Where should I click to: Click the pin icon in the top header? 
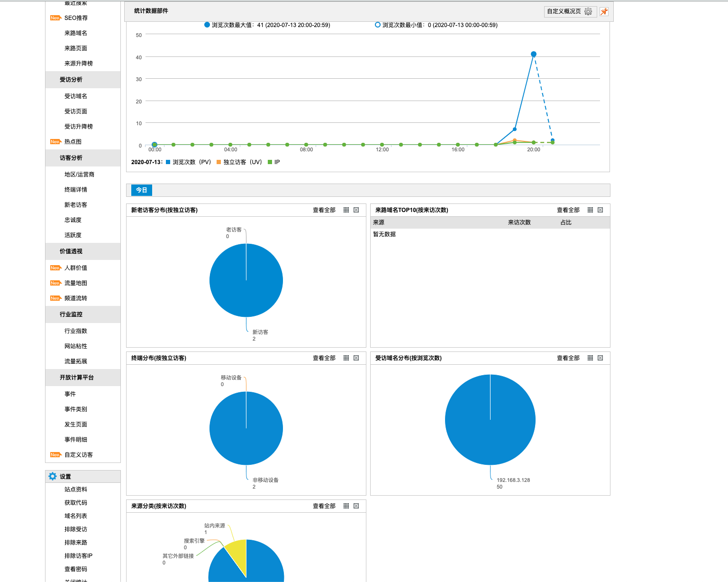604,12
